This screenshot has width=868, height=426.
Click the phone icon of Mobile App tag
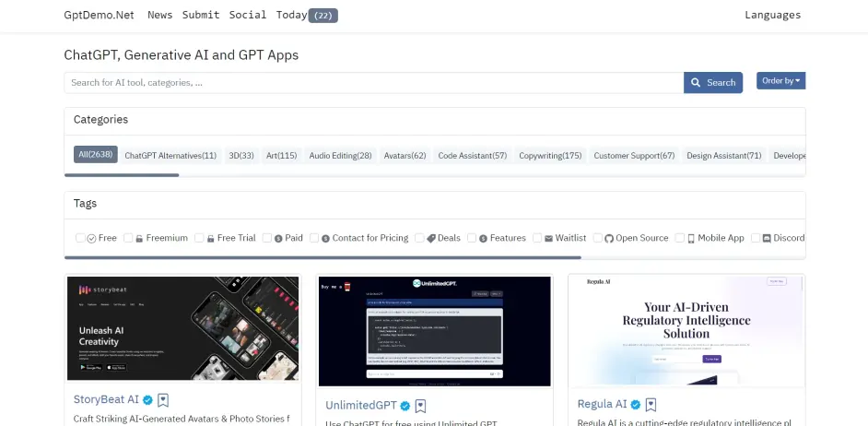[691, 238]
